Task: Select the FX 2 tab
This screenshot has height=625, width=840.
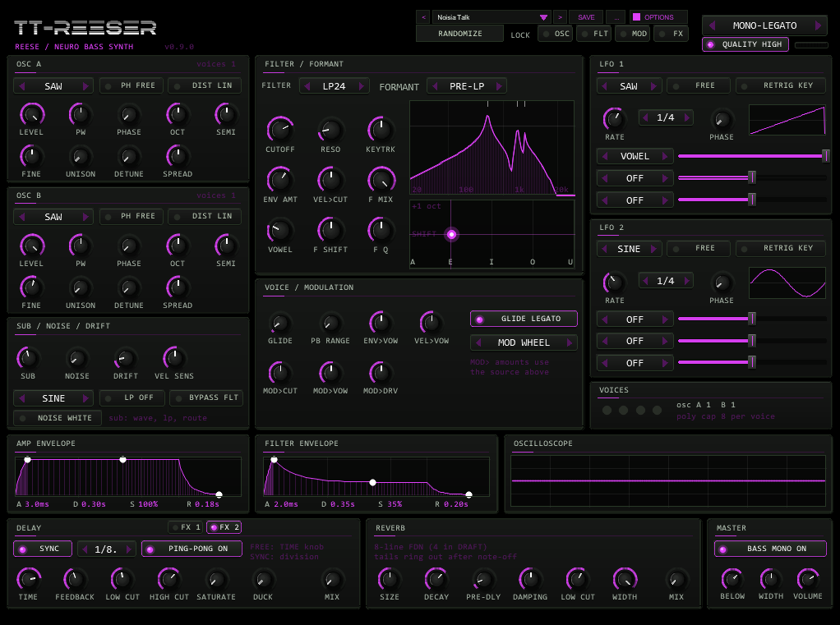Action: click(224, 527)
